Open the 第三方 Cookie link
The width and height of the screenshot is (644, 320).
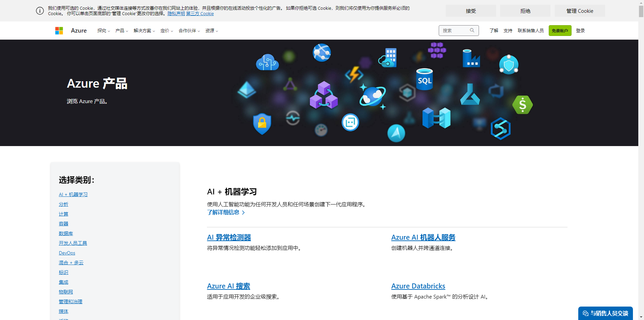pos(200,13)
